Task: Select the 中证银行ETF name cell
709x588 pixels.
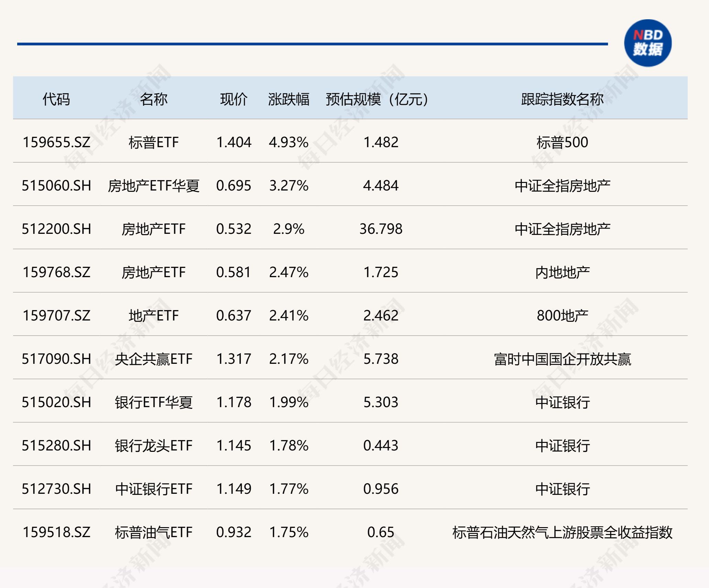Action: tap(154, 489)
